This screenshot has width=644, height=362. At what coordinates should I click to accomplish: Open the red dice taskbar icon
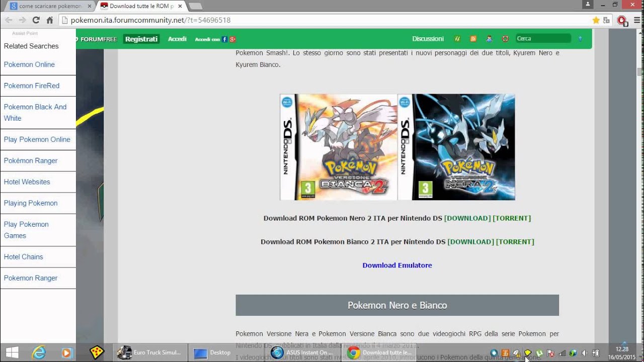click(97, 352)
